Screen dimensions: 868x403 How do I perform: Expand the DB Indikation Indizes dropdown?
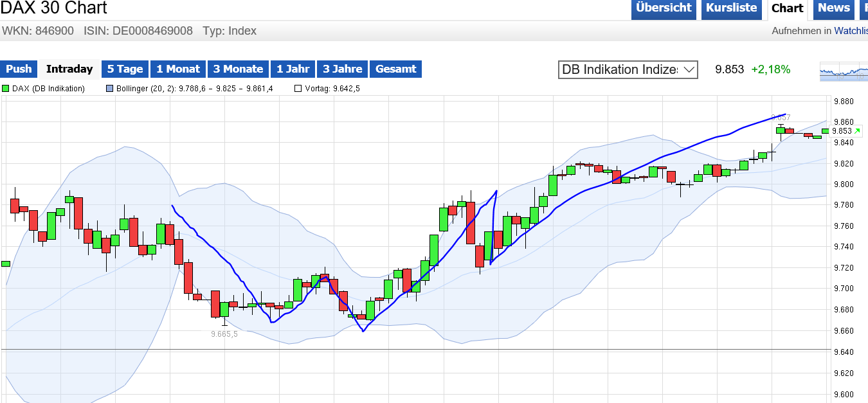628,69
